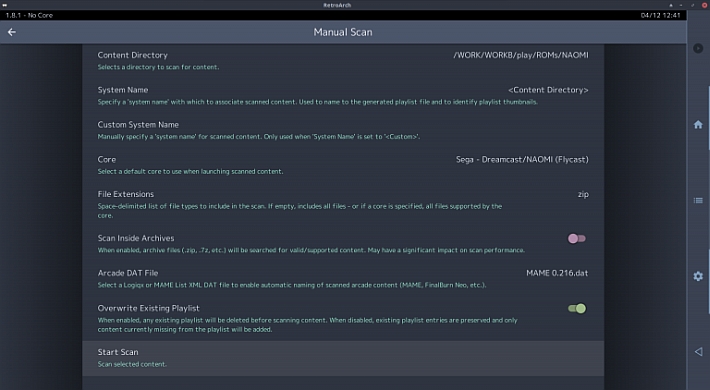Click the red window close icon
The height and width of the screenshot is (390, 710).
click(x=705, y=5)
